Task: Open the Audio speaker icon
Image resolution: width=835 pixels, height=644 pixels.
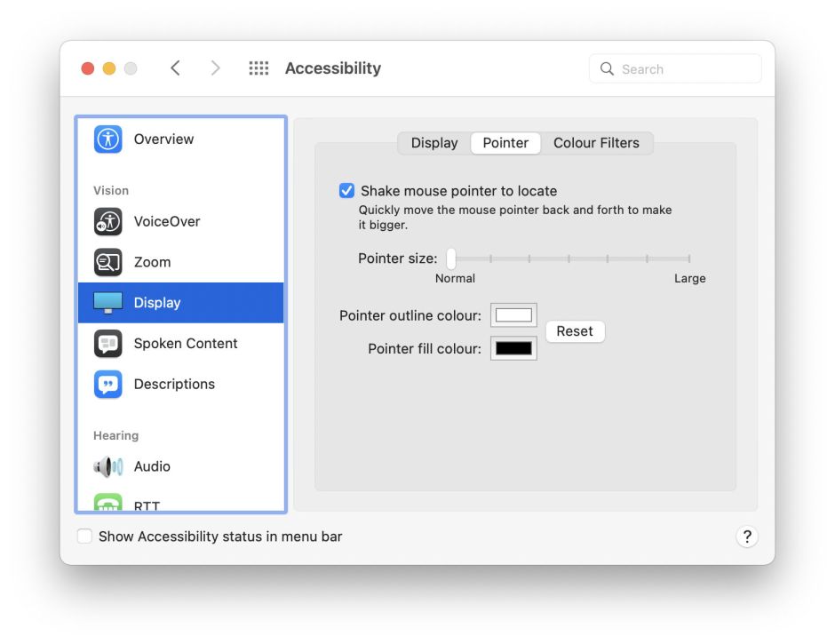Action: coord(108,466)
